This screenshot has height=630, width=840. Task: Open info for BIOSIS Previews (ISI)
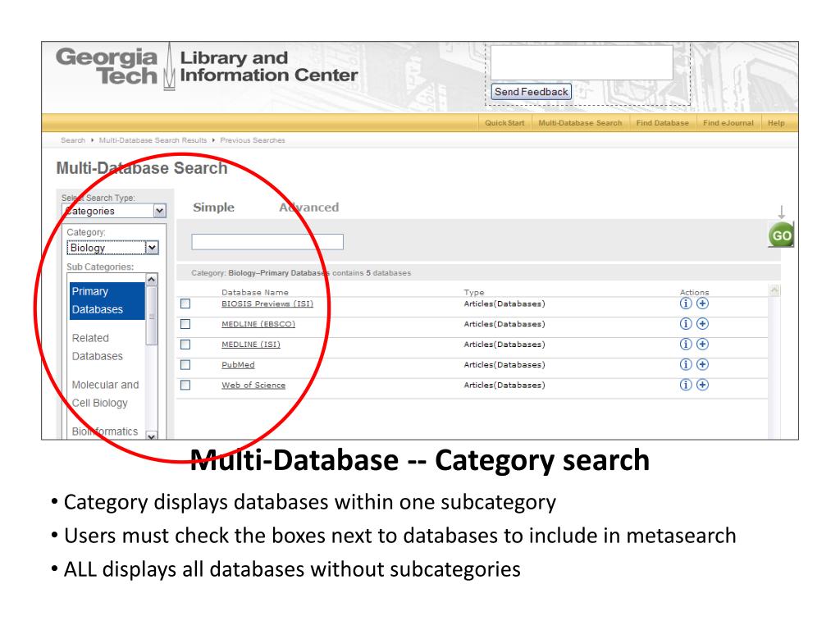685,304
